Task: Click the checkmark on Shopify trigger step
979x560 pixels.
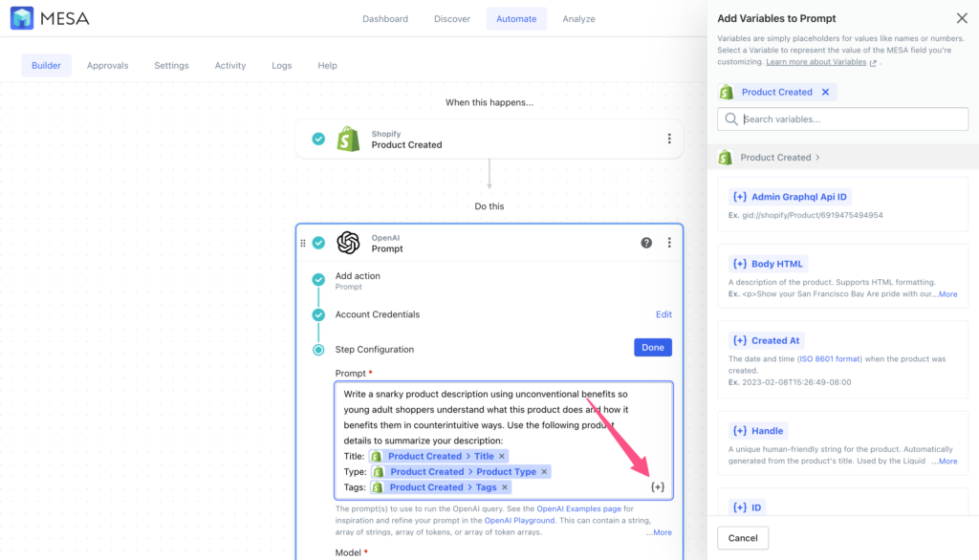Action: (318, 139)
